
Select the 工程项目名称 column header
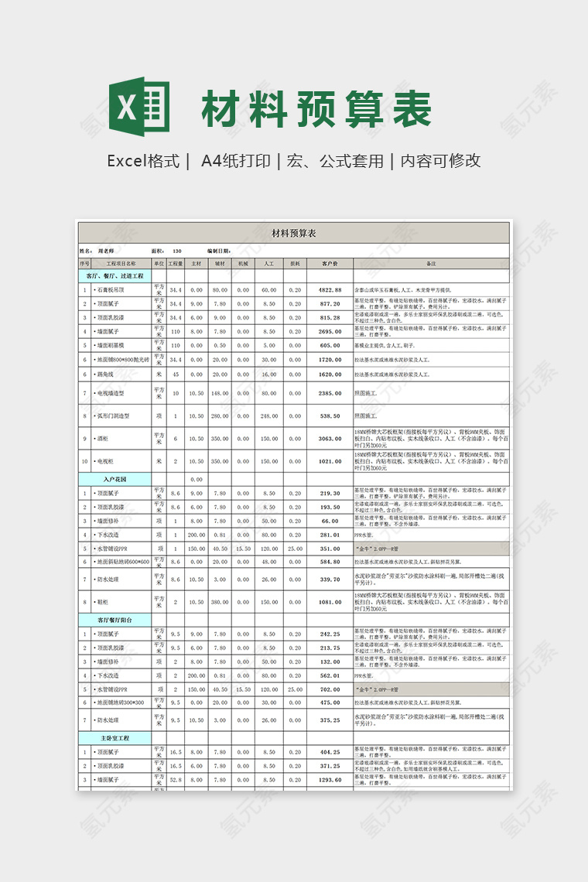121,263
